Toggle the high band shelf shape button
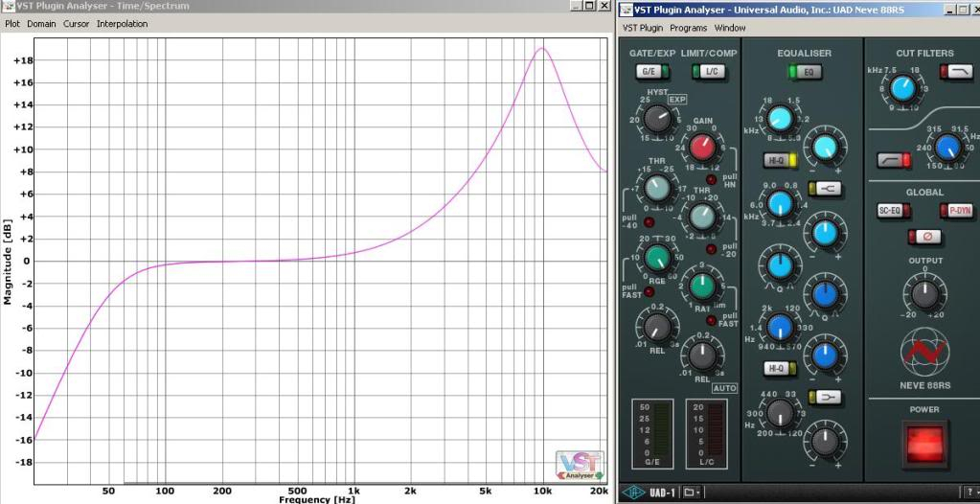 819,188
